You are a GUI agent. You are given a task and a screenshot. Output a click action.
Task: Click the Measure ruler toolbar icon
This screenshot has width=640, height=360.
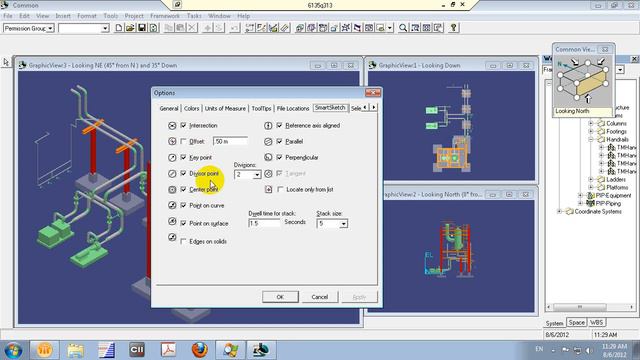(285, 28)
